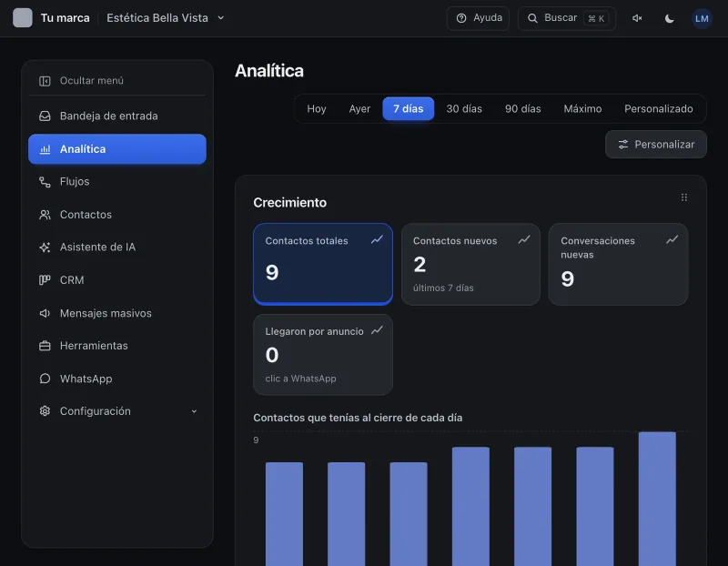Click the WhatsApp chat bubble icon
Image resolution: width=728 pixels, height=566 pixels.
pos(45,379)
